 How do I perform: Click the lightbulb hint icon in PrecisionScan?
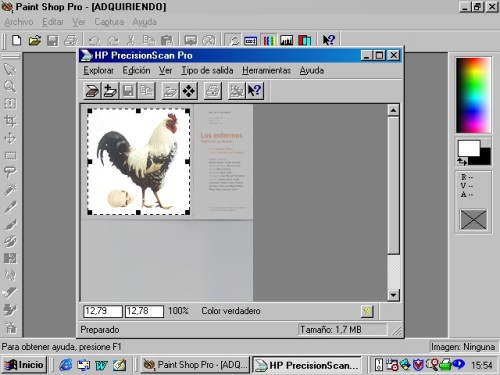pyautogui.click(x=367, y=311)
